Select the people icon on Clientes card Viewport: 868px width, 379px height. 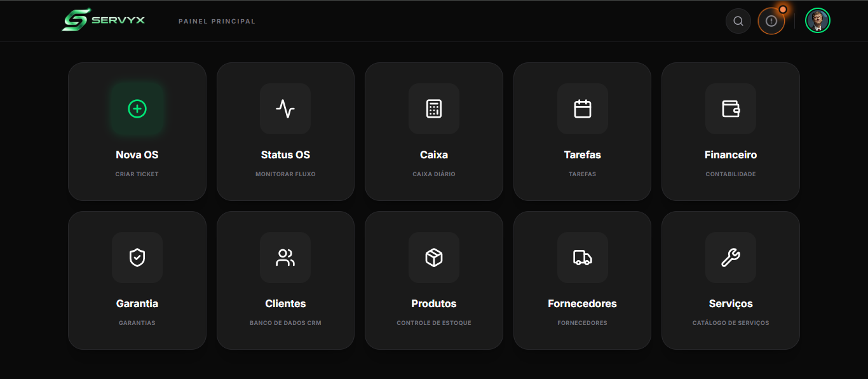click(285, 258)
